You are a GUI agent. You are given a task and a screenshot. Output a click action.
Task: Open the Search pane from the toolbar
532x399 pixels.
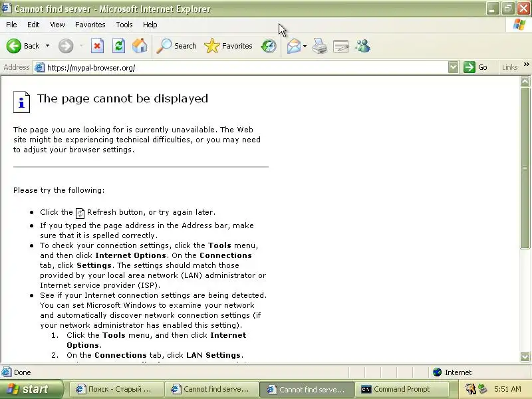point(176,46)
